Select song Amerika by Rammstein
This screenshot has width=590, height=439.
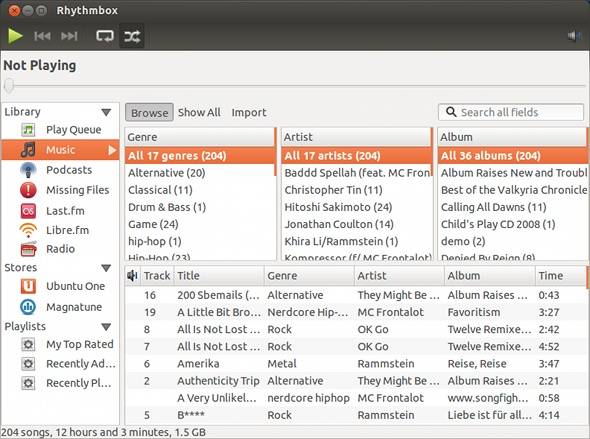pos(356,364)
